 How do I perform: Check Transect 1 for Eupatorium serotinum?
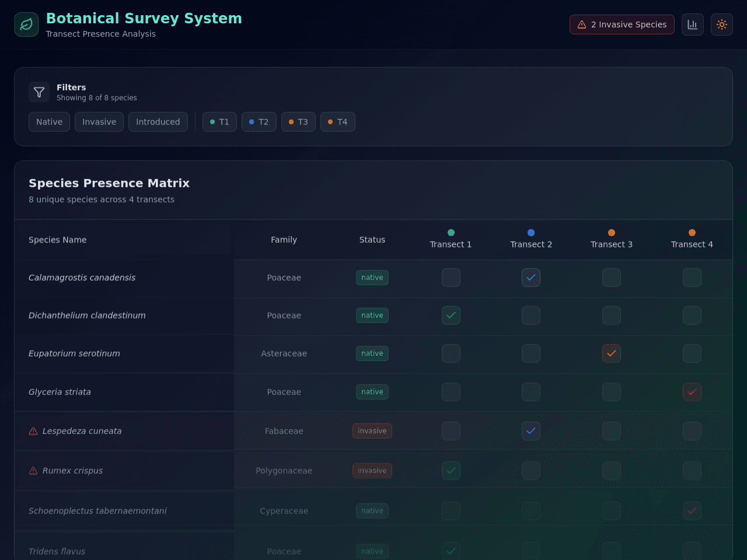click(451, 353)
